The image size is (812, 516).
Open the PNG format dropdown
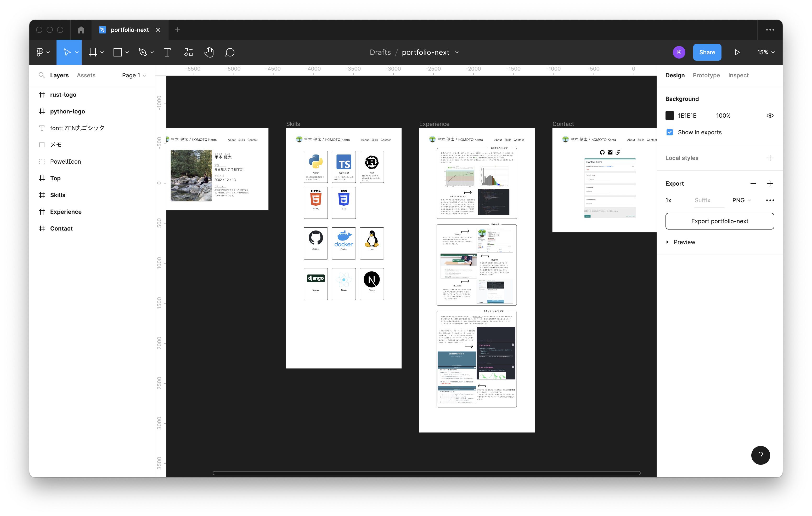point(742,200)
